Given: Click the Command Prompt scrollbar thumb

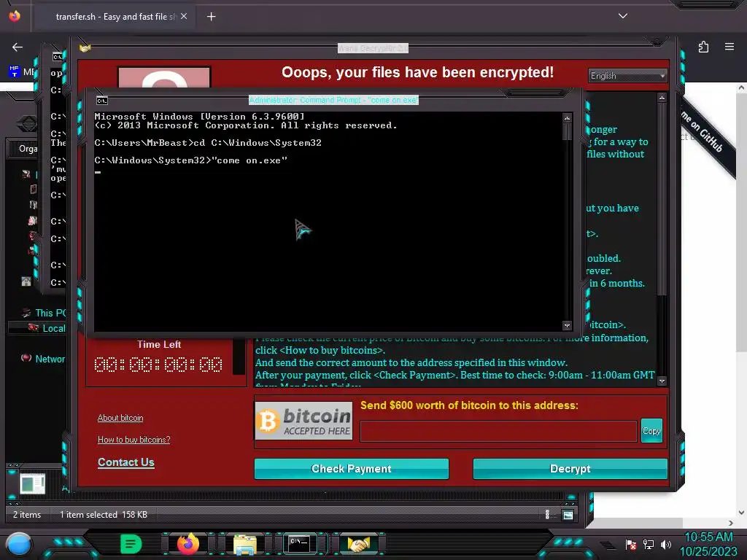Looking at the screenshot, I should tap(567, 131).
